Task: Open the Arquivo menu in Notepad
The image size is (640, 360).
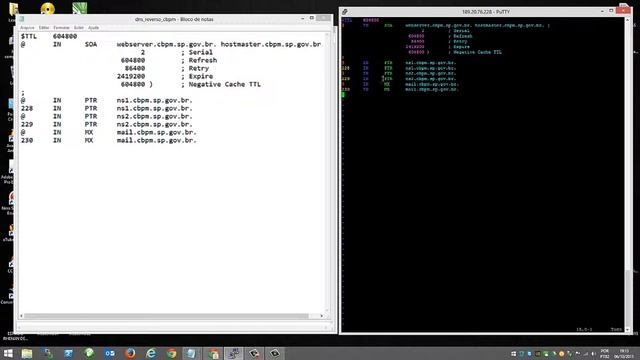Action: pyautogui.click(x=27, y=28)
